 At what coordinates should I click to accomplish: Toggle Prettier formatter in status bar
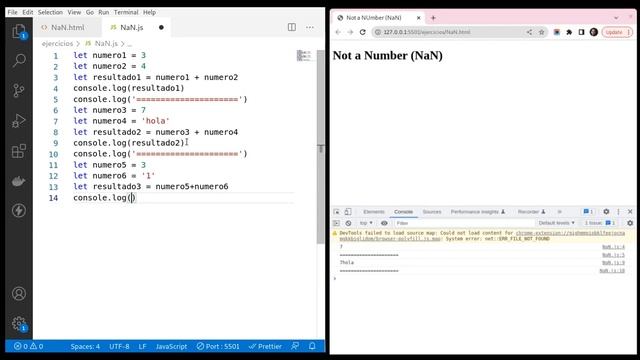[265, 347]
